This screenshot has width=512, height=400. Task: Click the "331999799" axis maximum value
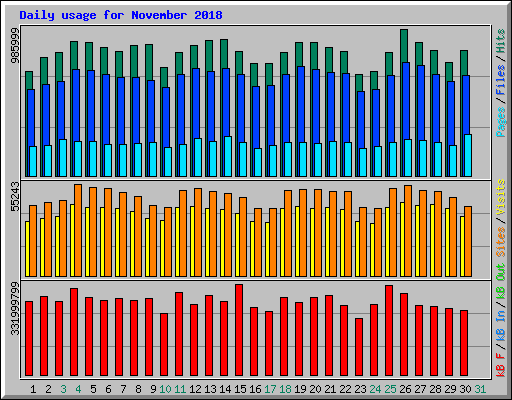tap(15, 308)
